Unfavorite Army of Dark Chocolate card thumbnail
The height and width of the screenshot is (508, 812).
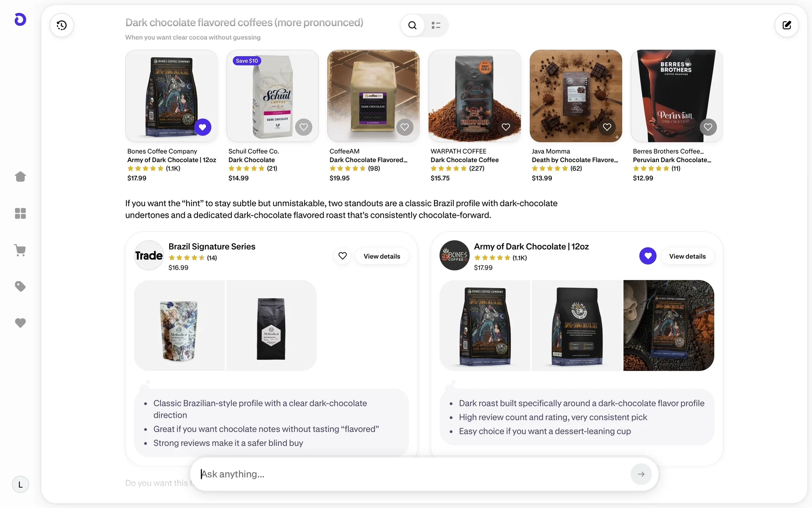coord(203,127)
